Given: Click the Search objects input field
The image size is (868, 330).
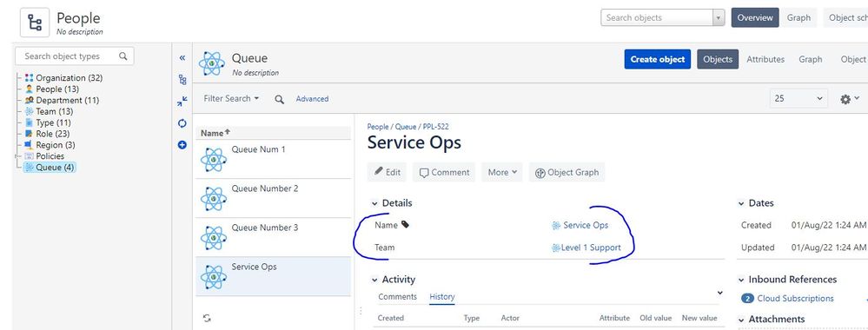Looking at the screenshot, I should (657, 17).
